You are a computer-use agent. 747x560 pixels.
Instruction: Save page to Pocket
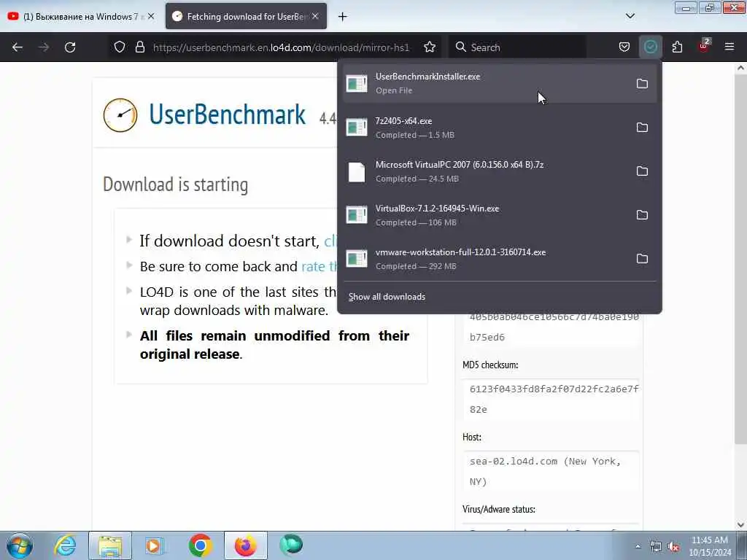click(x=624, y=47)
